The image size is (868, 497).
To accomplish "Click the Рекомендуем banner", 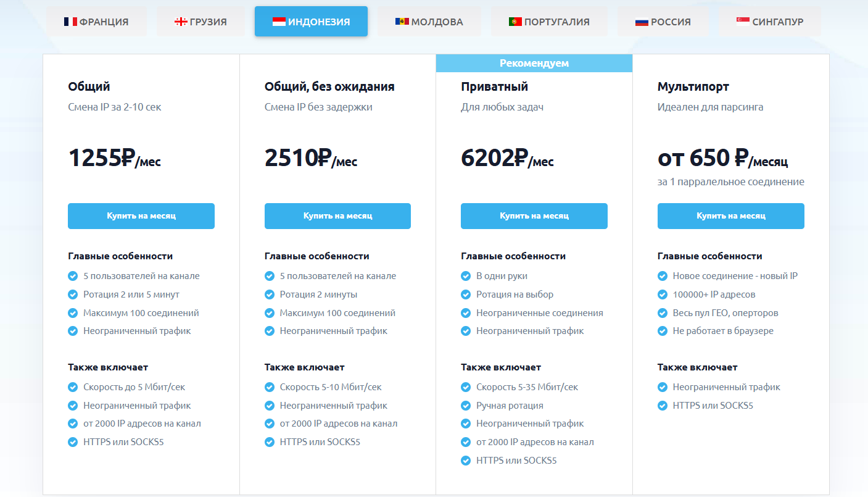I will [534, 63].
